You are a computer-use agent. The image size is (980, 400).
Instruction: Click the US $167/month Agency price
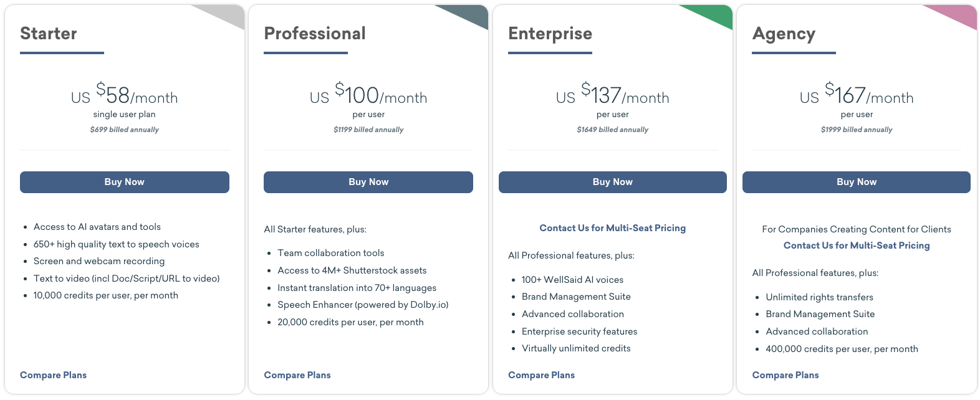click(x=857, y=94)
